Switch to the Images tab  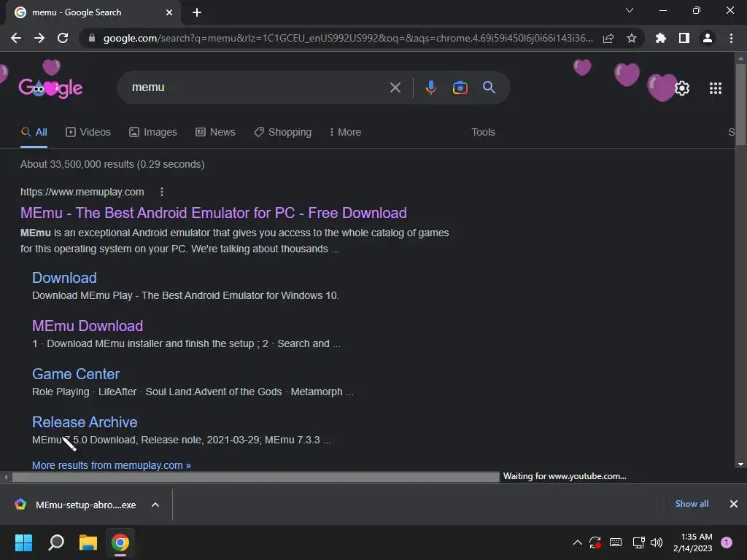(153, 133)
